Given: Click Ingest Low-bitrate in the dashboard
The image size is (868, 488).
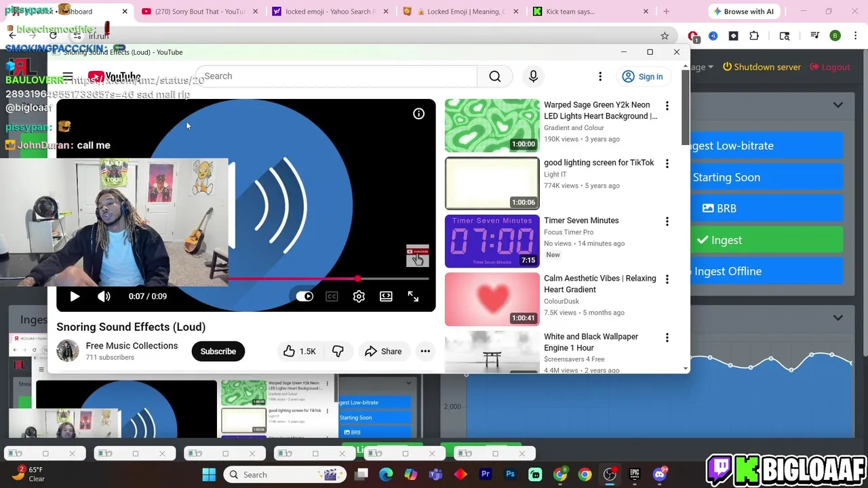Looking at the screenshot, I should point(766,146).
